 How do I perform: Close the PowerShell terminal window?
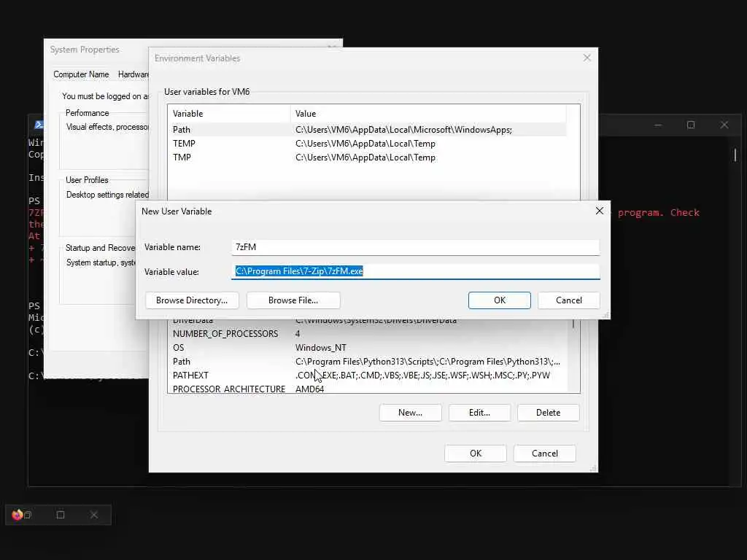(724, 125)
